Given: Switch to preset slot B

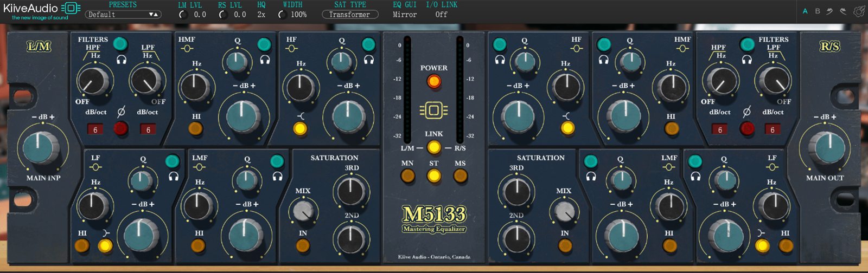Looking at the screenshot, I should click(x=817, y=11).
